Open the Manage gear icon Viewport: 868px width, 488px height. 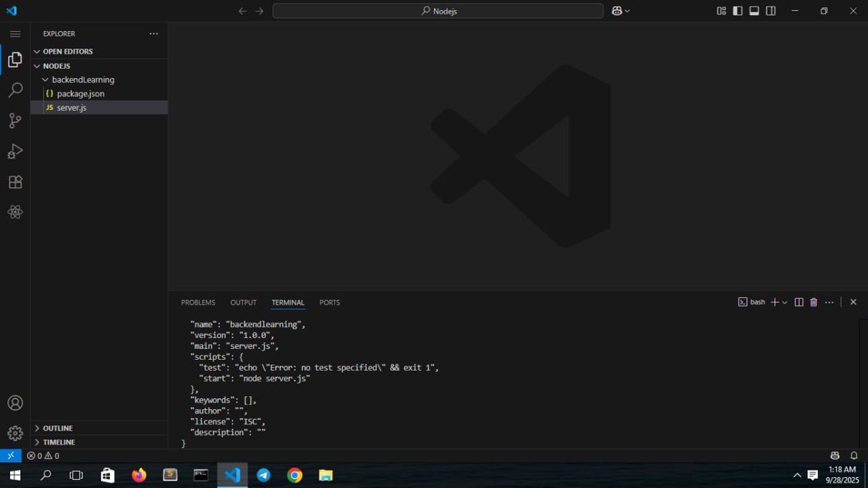pos(14,433)
